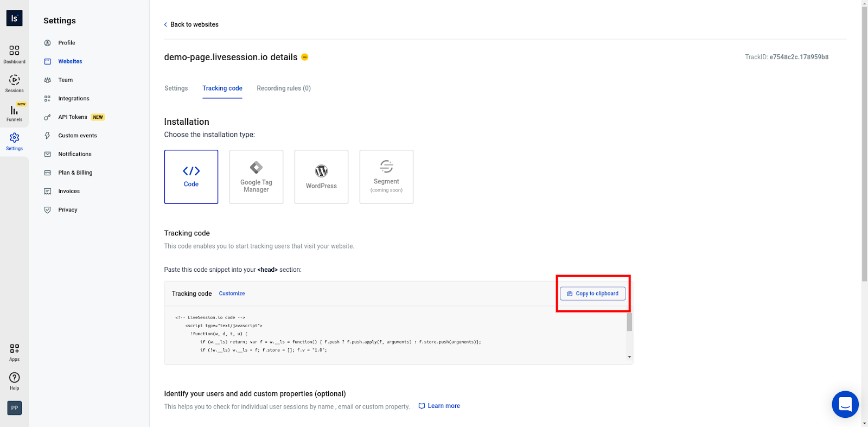This screenshot has height=427, width=868.
Task: Open the Sessions icon in sidebar
Action: pos(14,80)
